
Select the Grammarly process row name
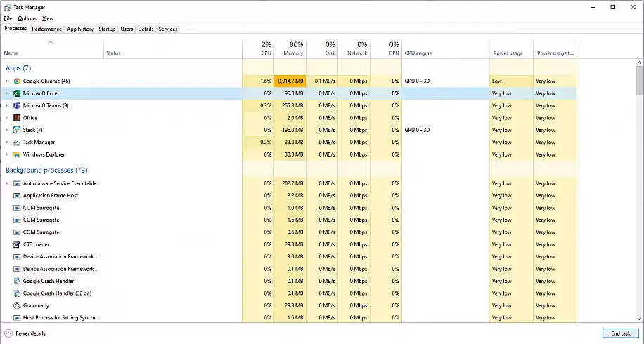click(36, 305)
